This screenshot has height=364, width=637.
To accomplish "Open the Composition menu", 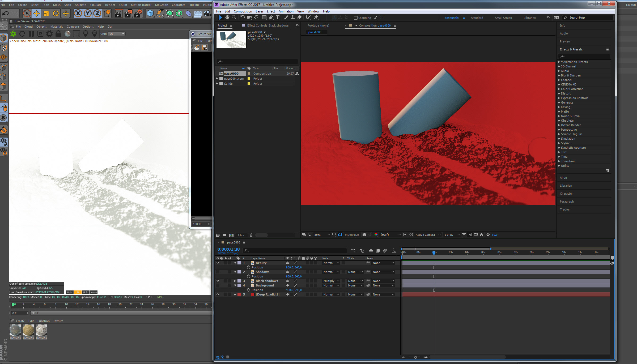I will pyautogui.click(x=243, y=11).
